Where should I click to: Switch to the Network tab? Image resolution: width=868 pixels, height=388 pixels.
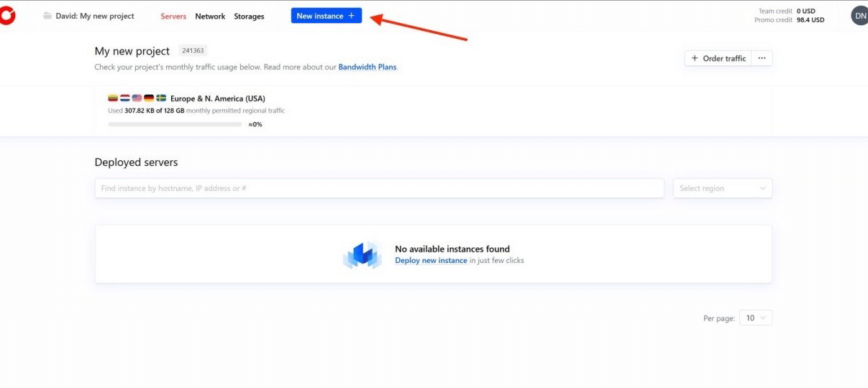(210, 16)
